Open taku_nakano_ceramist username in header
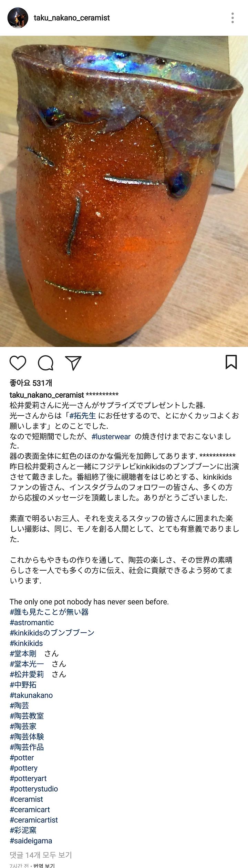This screenshot has height=868, width=248. (x=72, y=18)
